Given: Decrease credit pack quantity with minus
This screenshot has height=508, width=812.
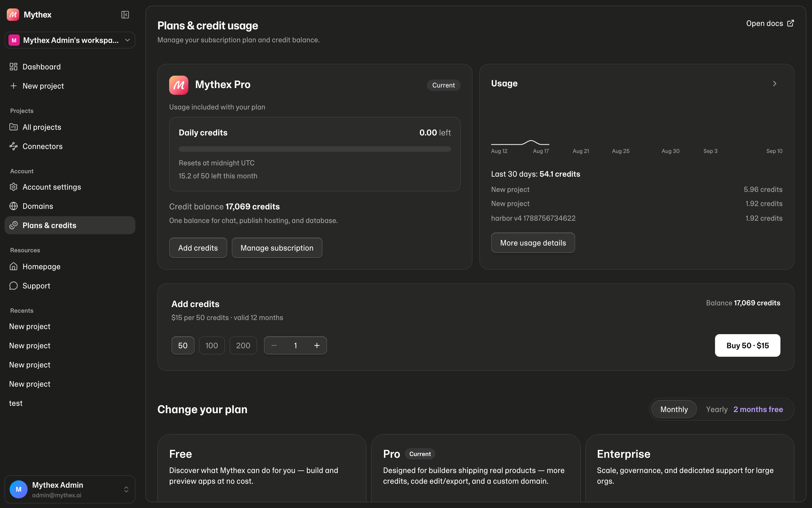Looking at the screenshot, I should (274, 345).
